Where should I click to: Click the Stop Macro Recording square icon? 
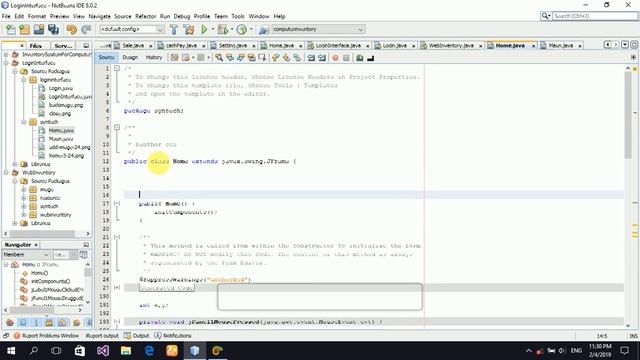coord(346,58)
